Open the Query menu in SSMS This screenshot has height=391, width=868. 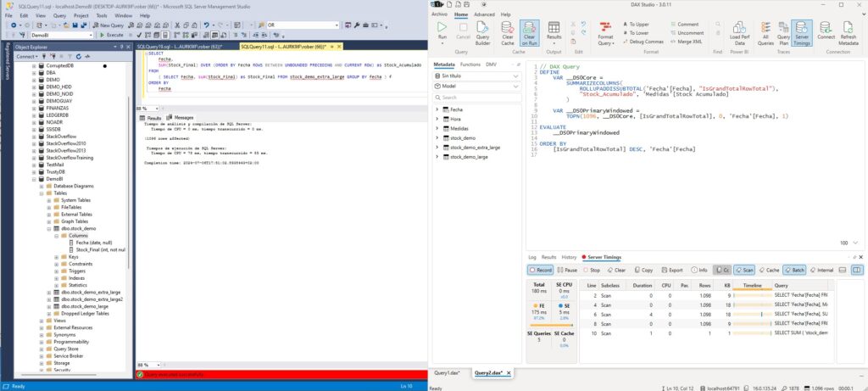pos(59,16)
